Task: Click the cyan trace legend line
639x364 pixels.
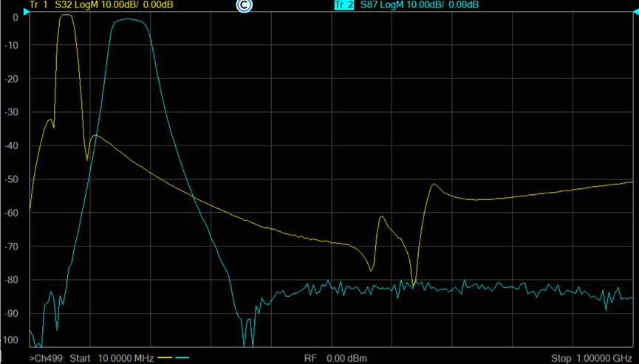Action: point(182,358)
